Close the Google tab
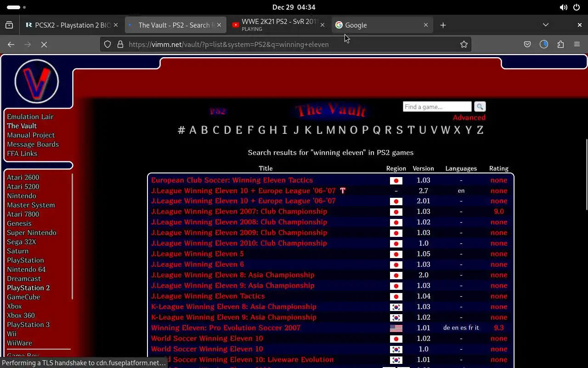588x368 pixels. [x=426, y=25]
